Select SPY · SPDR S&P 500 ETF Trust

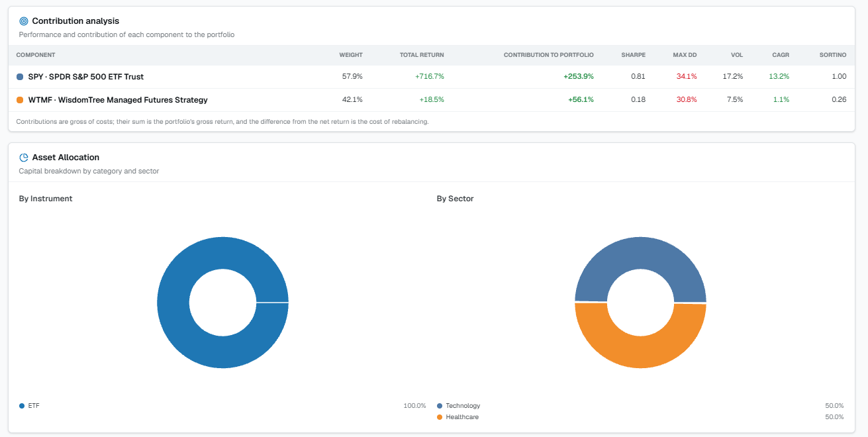click(x=86, y=77)
